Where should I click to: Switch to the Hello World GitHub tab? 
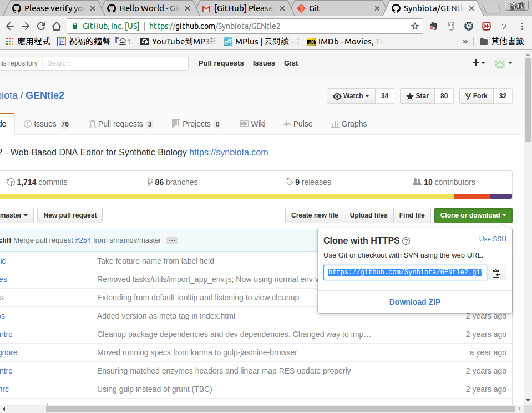click(x=148, y=8)
